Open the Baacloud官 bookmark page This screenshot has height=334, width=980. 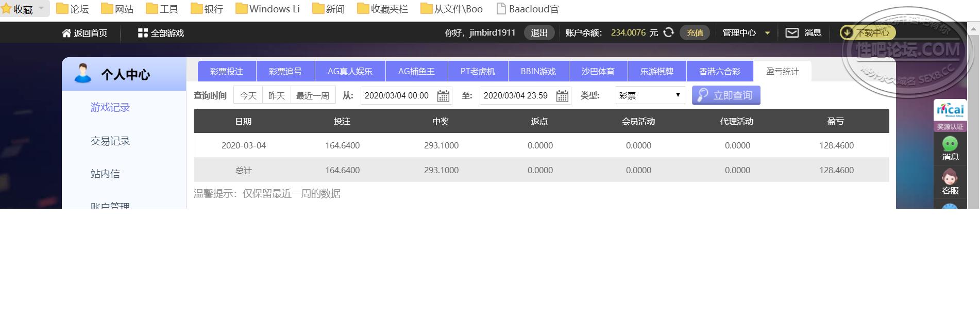coord(527,9)
